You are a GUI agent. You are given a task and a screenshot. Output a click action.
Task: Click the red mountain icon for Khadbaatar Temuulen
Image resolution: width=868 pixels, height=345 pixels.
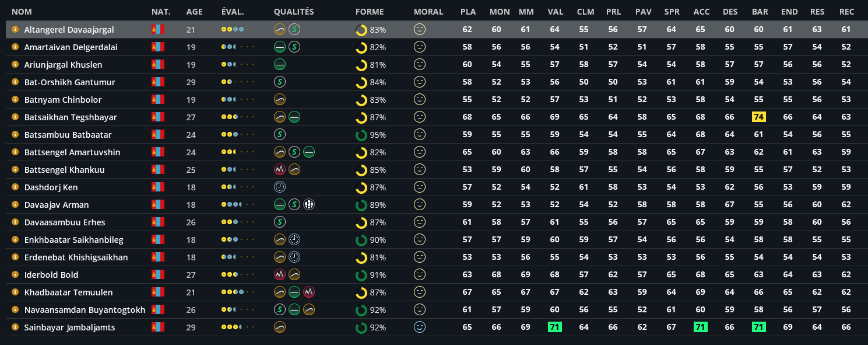pos(309,292)
